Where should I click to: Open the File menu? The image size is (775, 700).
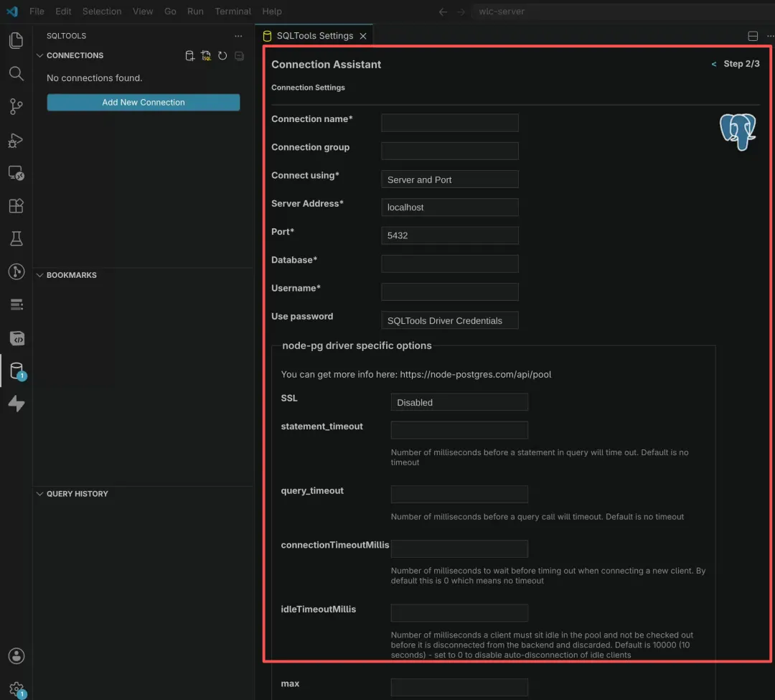(x=37, y=11)
